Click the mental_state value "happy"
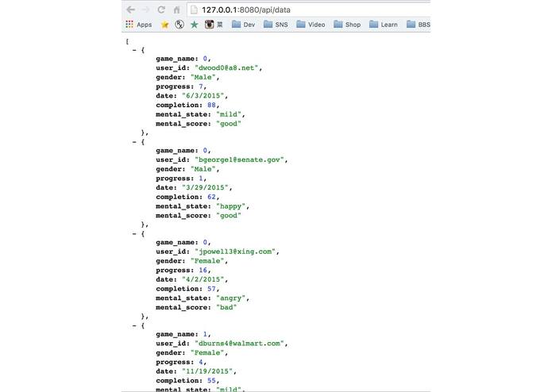Image resolution: width=552 pixels, height=392 pixels. point(231,206)
